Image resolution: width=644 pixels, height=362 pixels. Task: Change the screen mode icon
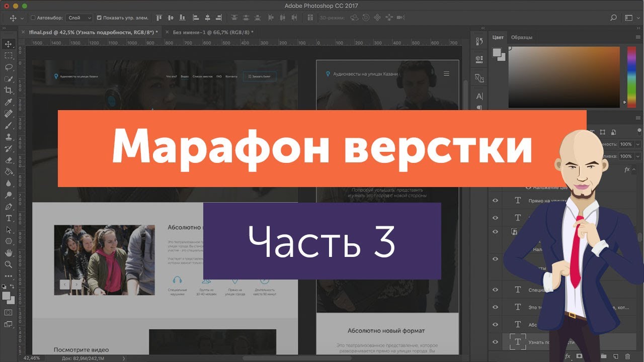pyautogui.click(x=8, y=324)
